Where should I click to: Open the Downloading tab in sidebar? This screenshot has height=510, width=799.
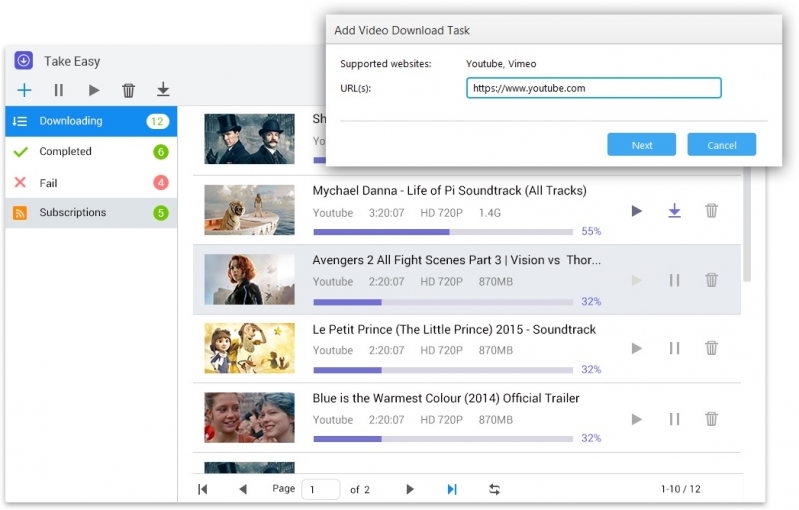coord(91,121)
